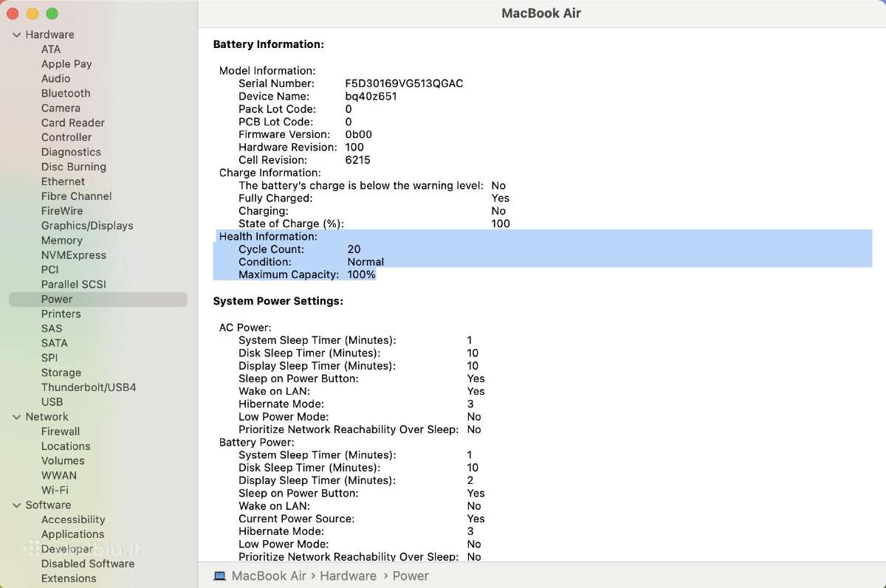Viewport: 886px width, 588px height.
Task: Click the device name bq40z651
Action: (371, 97)
